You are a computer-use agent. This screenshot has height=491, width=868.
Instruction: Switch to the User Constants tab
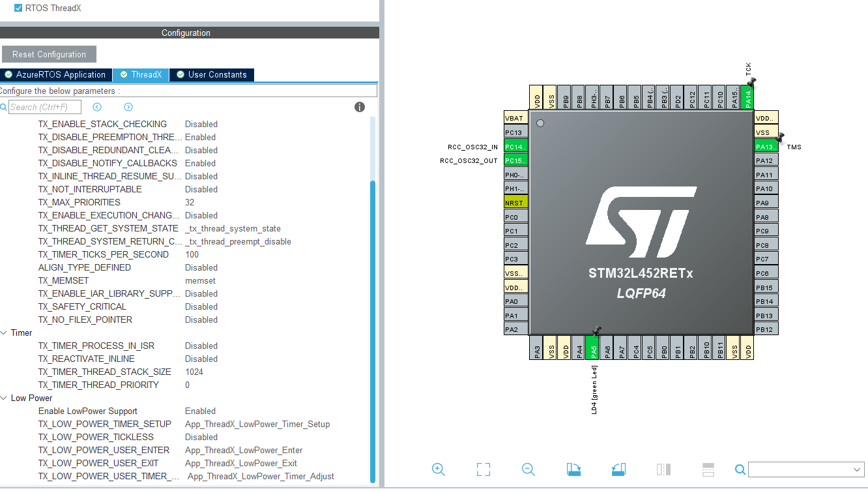pyautogui.click(x=211, y=74)
